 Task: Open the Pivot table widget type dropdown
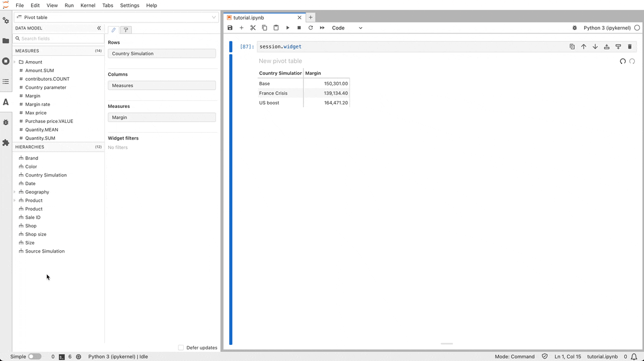[115, 17]
